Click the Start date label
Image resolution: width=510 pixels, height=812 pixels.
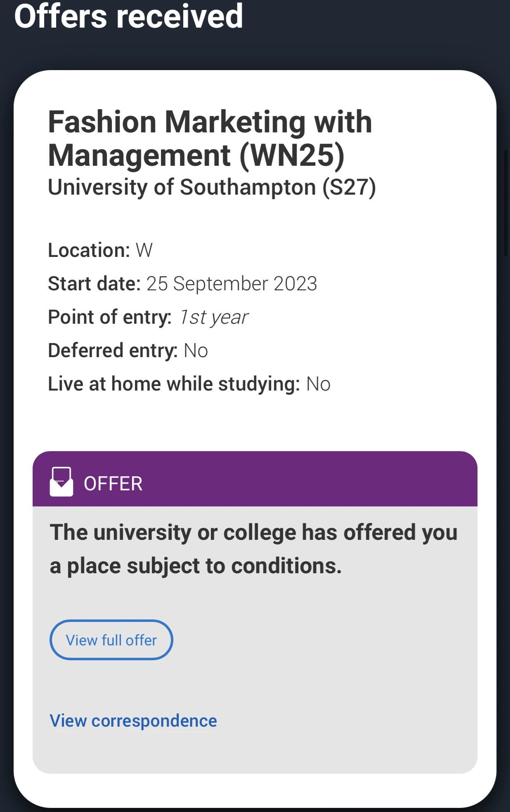[94, 284]
